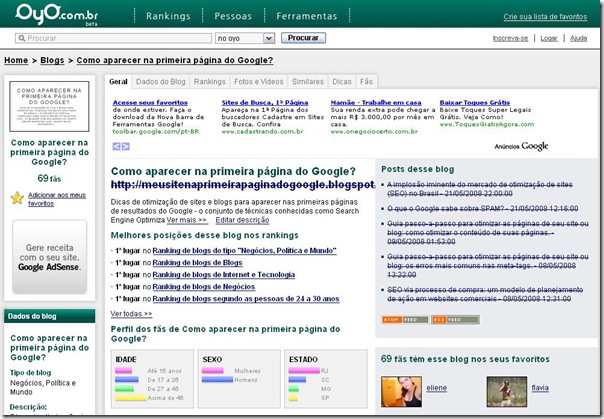Open ranking 'Negócios, Política e Mundo'

tap(245, 251)
